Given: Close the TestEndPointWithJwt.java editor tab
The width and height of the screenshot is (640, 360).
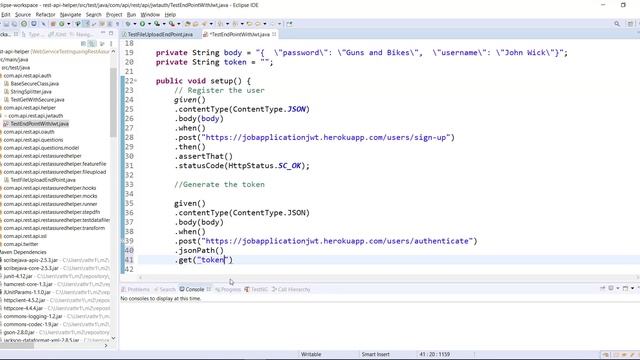Looking at the screenshot, I should tap(274, 34).
